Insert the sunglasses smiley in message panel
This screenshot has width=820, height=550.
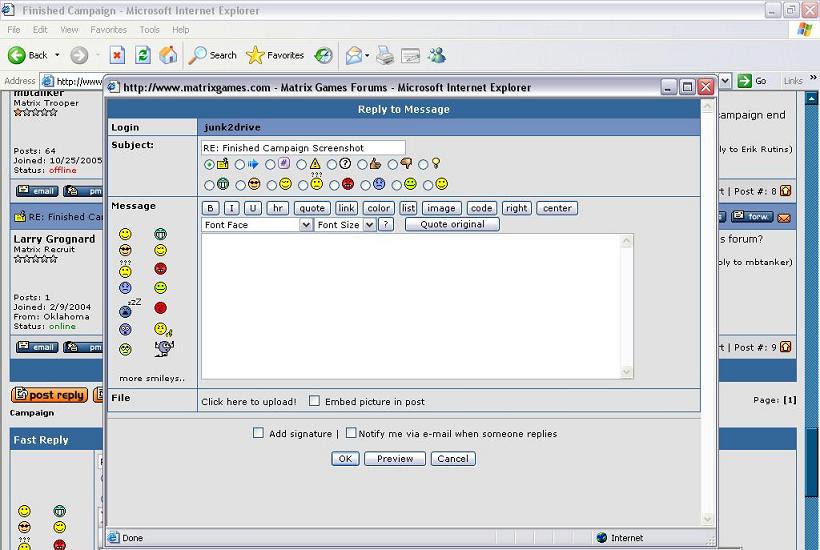point(125,250)
